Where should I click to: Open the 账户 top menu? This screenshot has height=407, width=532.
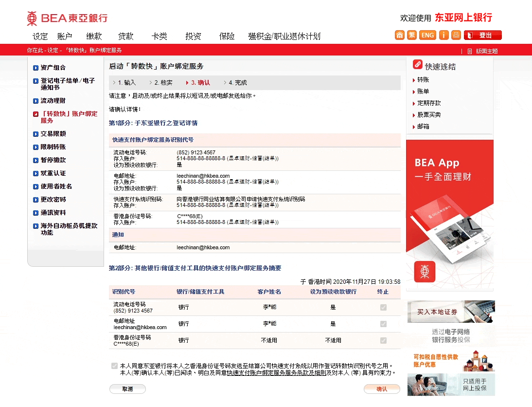(x=65, y=37)
